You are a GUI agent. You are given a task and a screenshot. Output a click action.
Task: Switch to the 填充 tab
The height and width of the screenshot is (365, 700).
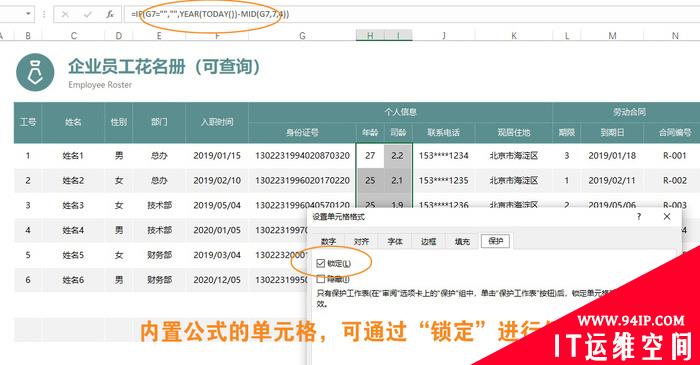click(x=462, y=241)
